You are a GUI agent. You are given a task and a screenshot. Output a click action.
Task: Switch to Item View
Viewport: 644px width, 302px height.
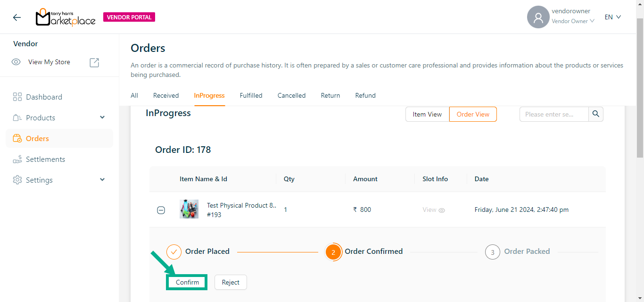[x=427, y=114]
